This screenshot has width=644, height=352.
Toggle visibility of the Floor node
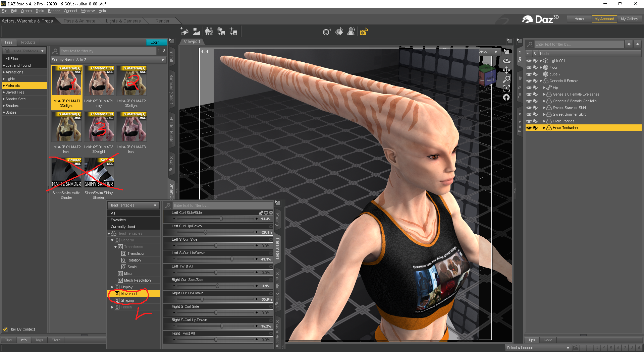529,67
